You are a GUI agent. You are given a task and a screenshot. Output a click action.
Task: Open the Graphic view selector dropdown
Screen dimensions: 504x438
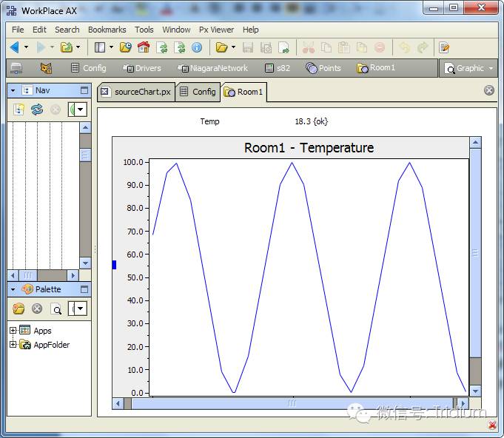coord(468,68)
